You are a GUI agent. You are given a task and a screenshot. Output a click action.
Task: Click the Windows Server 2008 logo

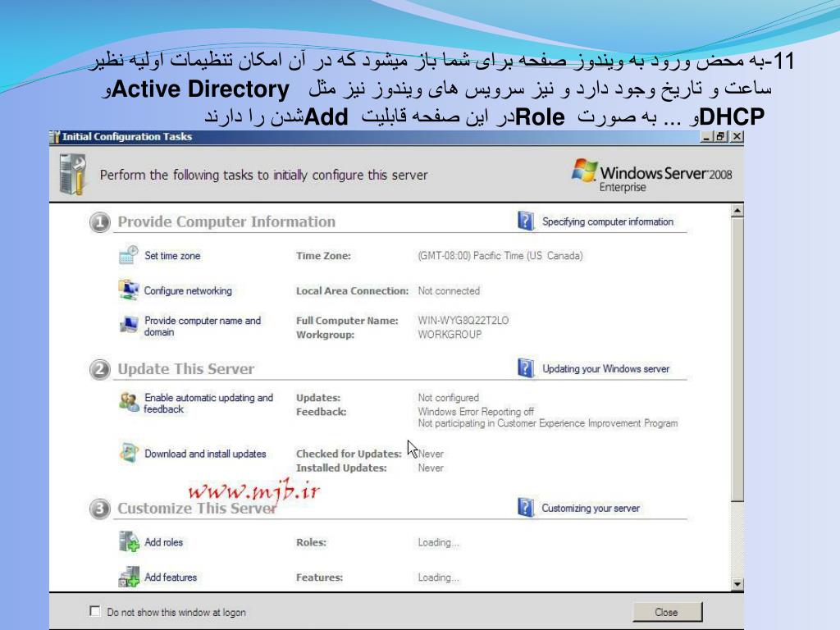[651, 175]
